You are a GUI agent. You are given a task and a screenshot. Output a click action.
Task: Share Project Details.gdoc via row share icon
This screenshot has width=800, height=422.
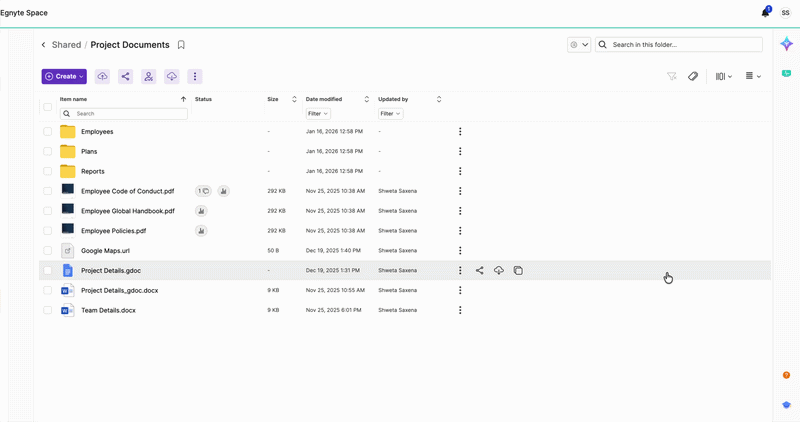480,270
